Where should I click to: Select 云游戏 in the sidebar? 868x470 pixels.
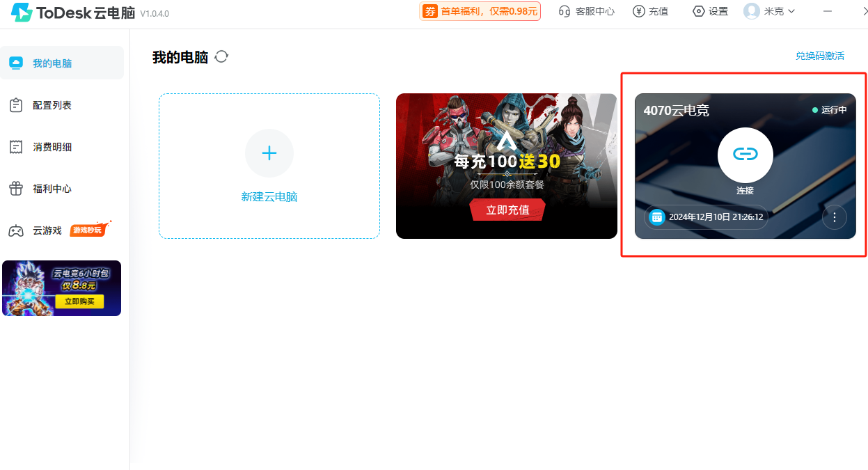tap(47, 230)
